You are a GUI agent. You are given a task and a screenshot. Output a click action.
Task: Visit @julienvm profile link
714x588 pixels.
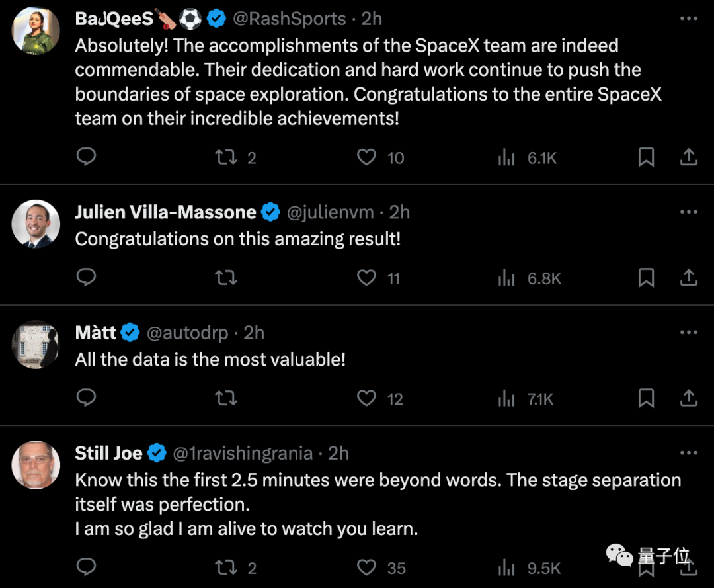pyautogui.click(x=330, y=212)
